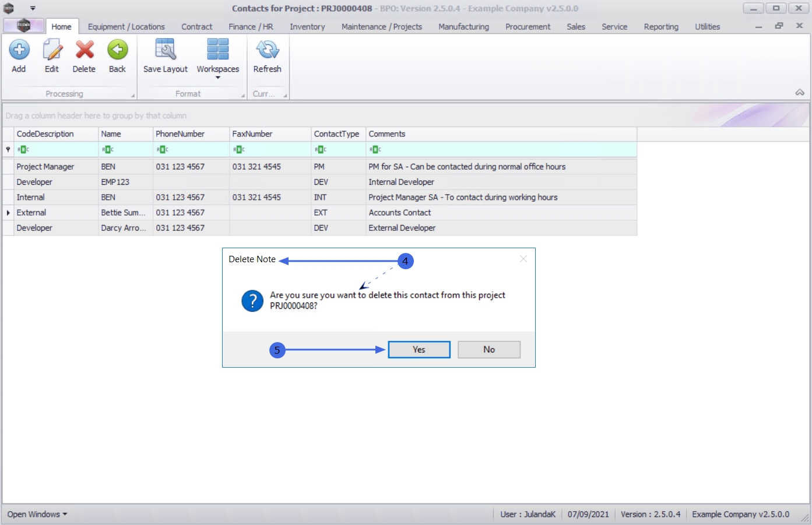Sort by the Name column header

pos(125,134)
